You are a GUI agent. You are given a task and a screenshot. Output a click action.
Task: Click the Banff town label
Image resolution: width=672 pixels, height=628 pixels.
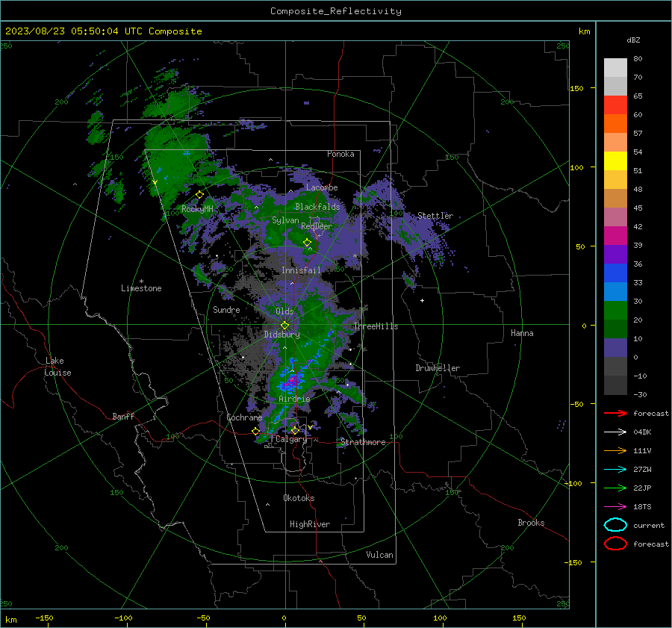(123, 416)
